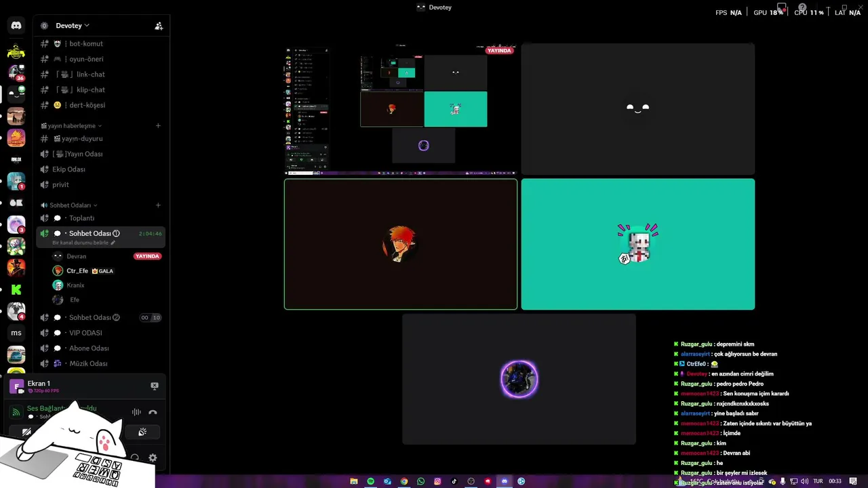Click the TUR language indicator
Screen dimensions: 868x488
pos(818,481)
